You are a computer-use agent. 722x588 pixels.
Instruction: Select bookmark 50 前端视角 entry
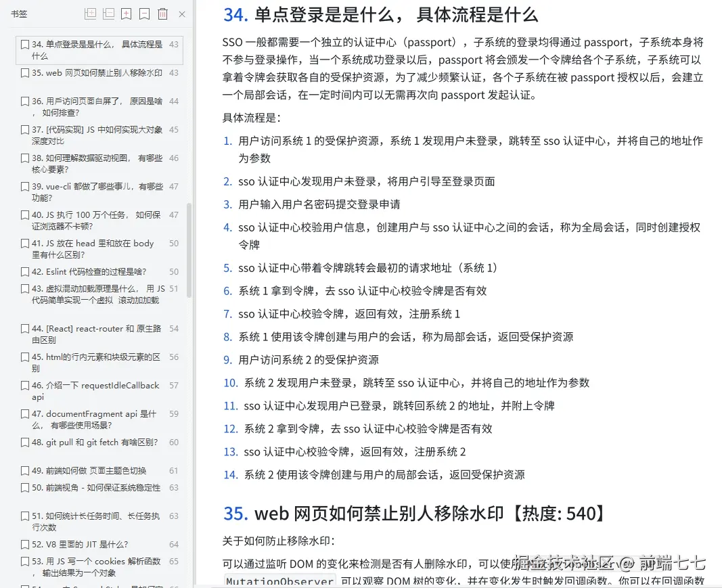pyautogui.click(x=95, y=488)
